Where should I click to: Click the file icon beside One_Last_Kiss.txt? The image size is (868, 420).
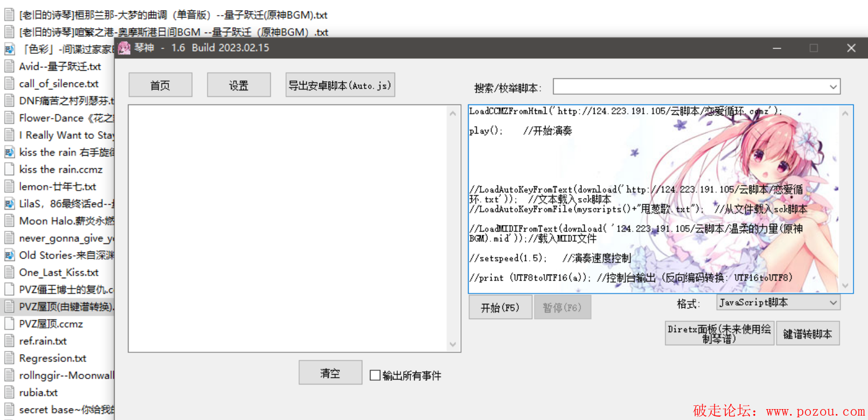pos(9,272)
